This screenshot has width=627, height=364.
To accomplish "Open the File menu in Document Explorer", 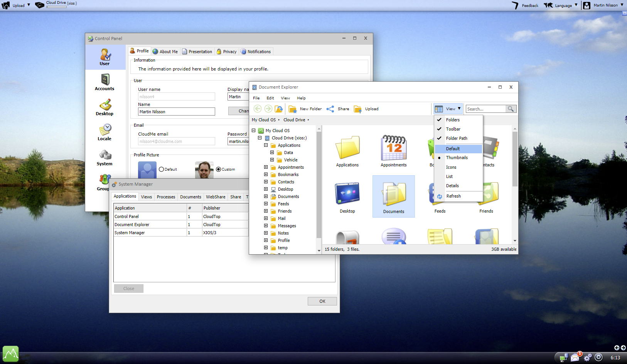I will 256,98.
